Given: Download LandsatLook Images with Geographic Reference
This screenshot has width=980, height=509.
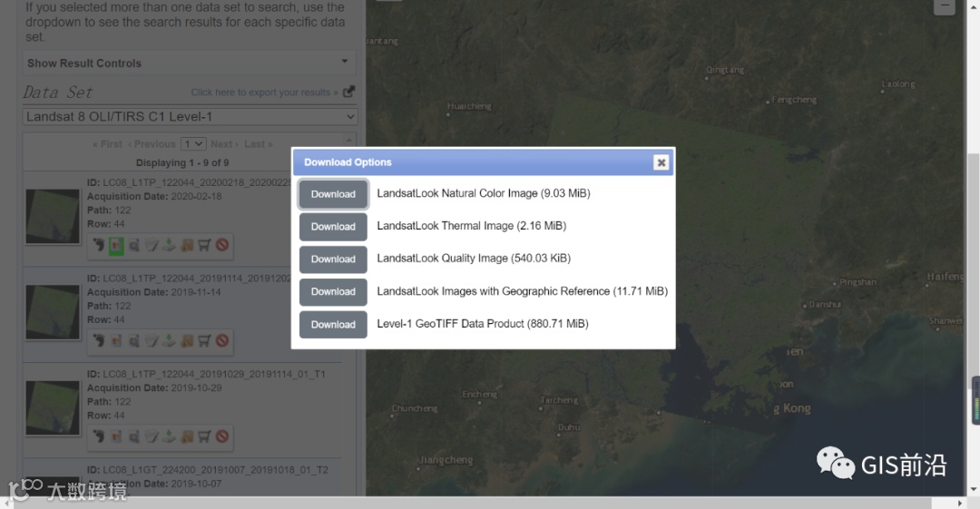Looking at the screenshot, I should point(333,291).
